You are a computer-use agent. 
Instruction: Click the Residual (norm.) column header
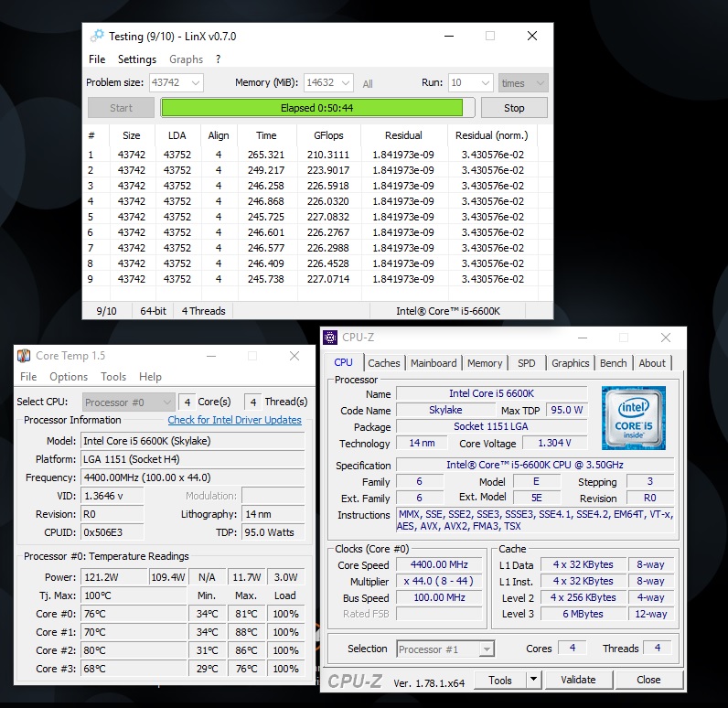492,135
